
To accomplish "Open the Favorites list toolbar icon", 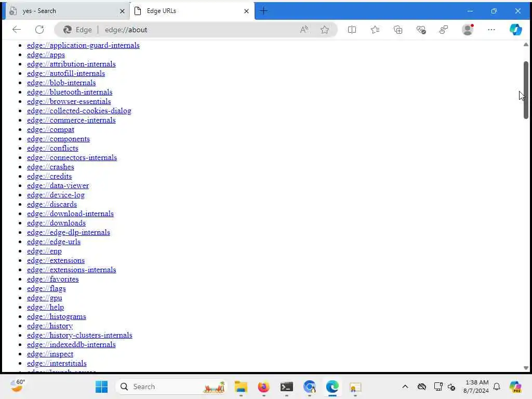I will click(375, 30).
